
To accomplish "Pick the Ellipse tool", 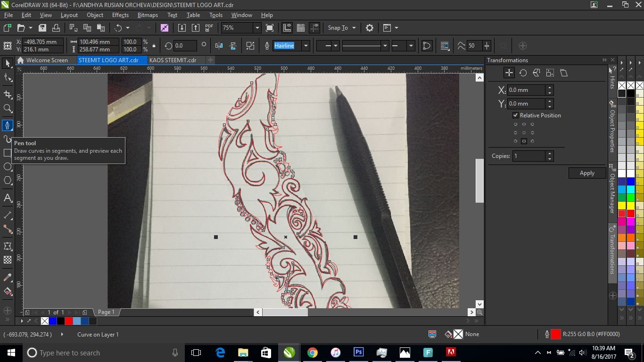I will click(8, 166).
